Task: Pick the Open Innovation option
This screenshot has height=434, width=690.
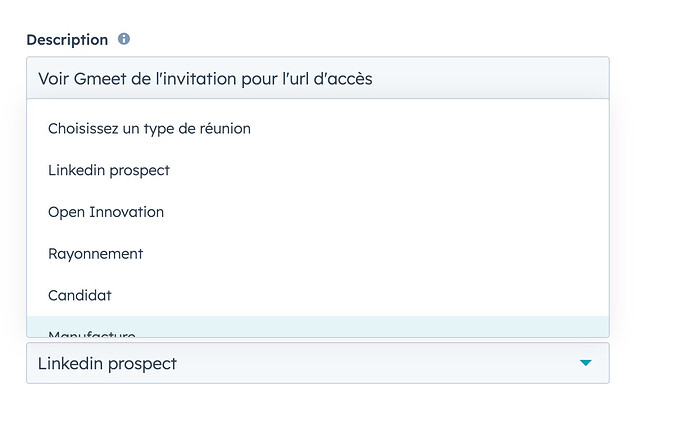Action: 318,212
